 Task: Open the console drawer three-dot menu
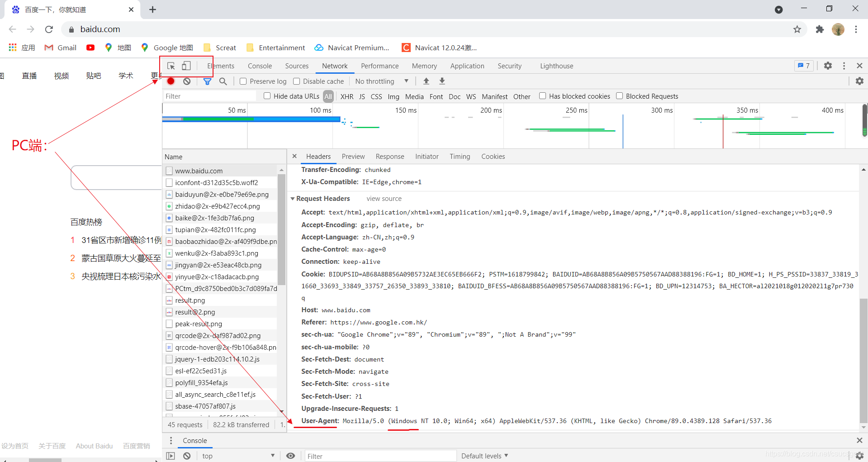[171, 440]
